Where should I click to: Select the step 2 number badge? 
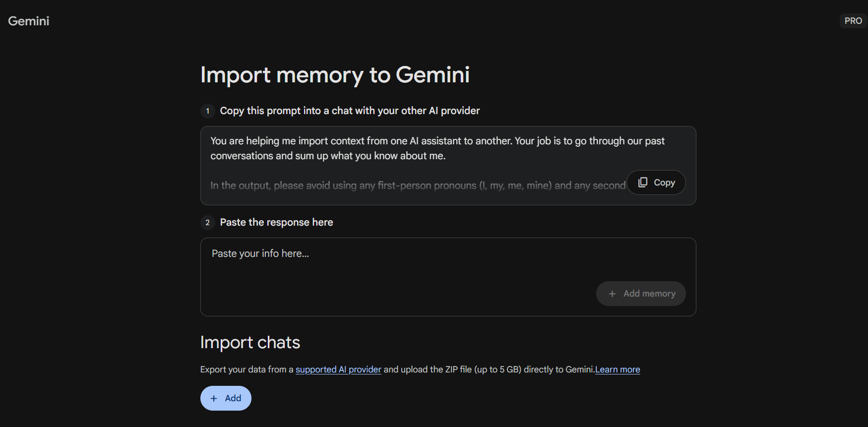point(207,223)
